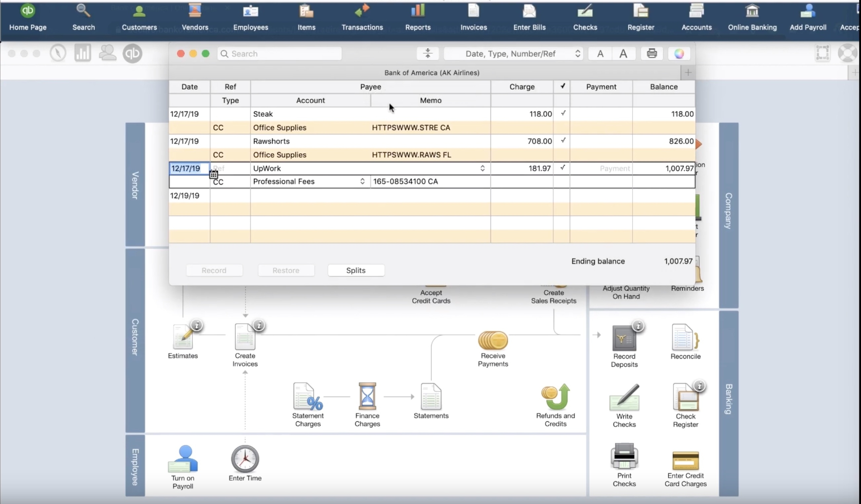Open the Professional Fees account dropdown
This screenshot has width=861, height=504.
pos(362,181)
